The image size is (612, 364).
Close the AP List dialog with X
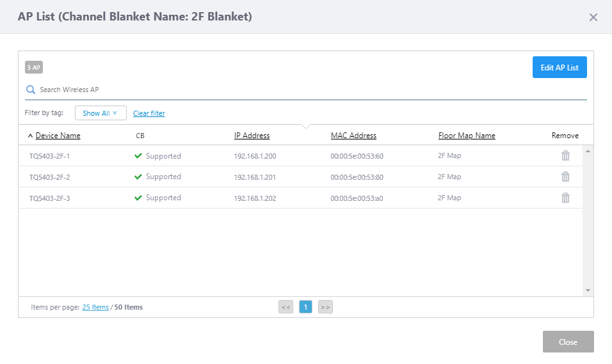[593, 17]
